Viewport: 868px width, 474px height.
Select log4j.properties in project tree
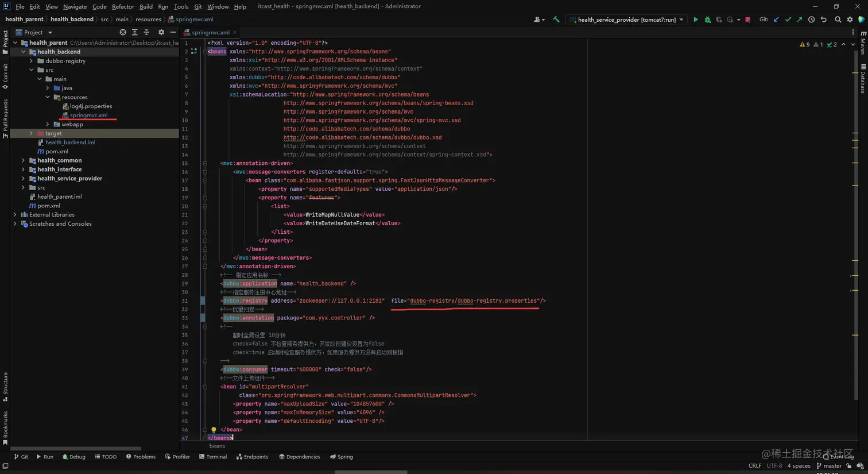(87, 106)
